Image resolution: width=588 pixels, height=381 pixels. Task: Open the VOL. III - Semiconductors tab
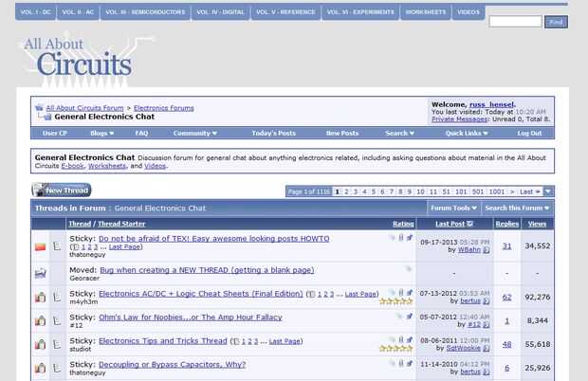click(x=145, y=12)
